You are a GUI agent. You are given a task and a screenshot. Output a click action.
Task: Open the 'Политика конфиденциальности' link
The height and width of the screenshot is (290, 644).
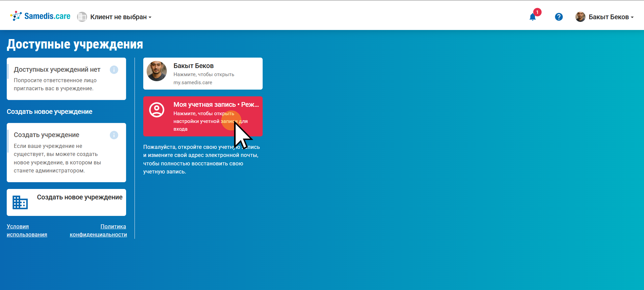(x=98, y=230)
